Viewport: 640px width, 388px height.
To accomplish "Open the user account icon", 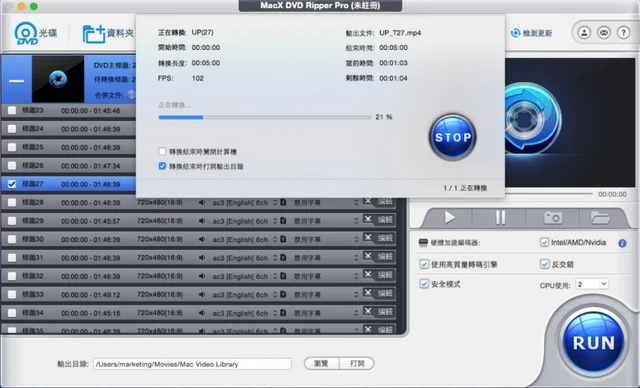I will (x=584, y=33).
